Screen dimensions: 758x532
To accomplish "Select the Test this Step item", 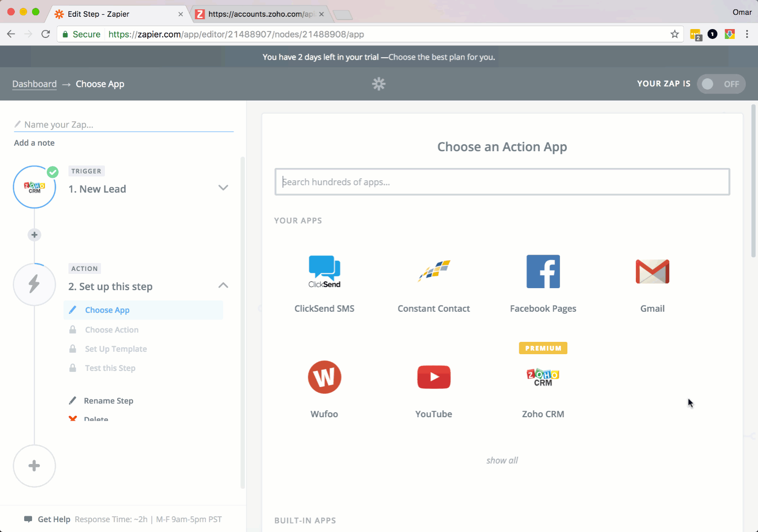I will [110, 368].
